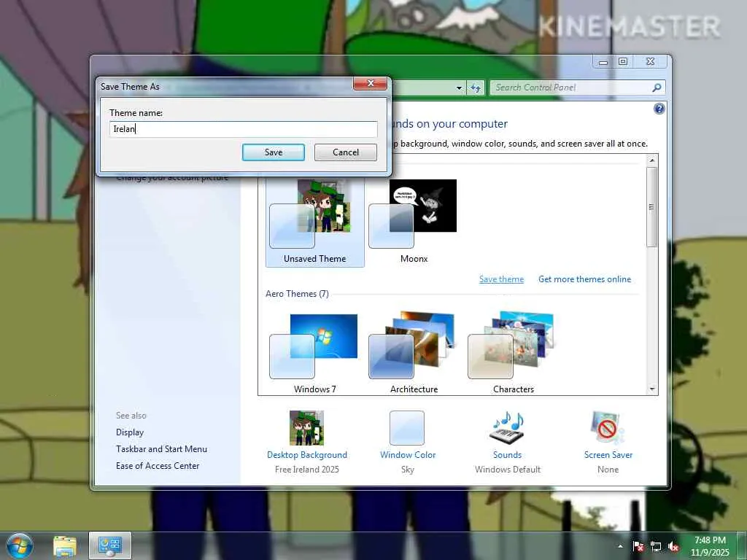747x560 pixels.
Task: Open Window Color settings icon
Action: (x=407, y=428)
